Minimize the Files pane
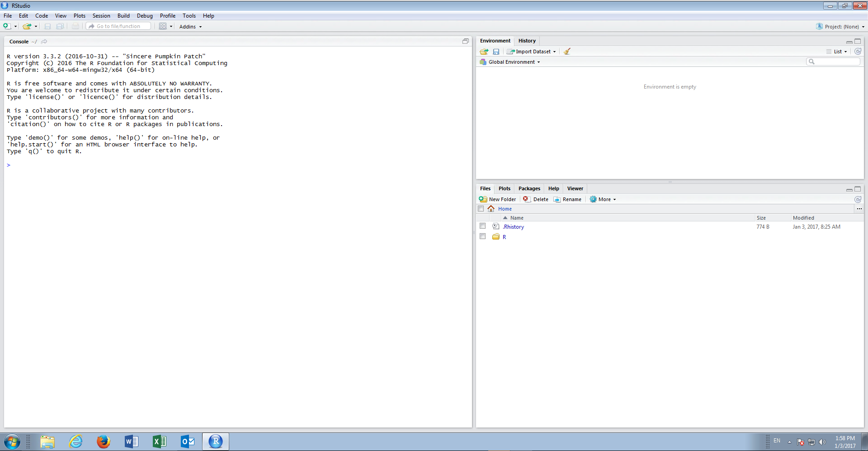 [849, 189]
